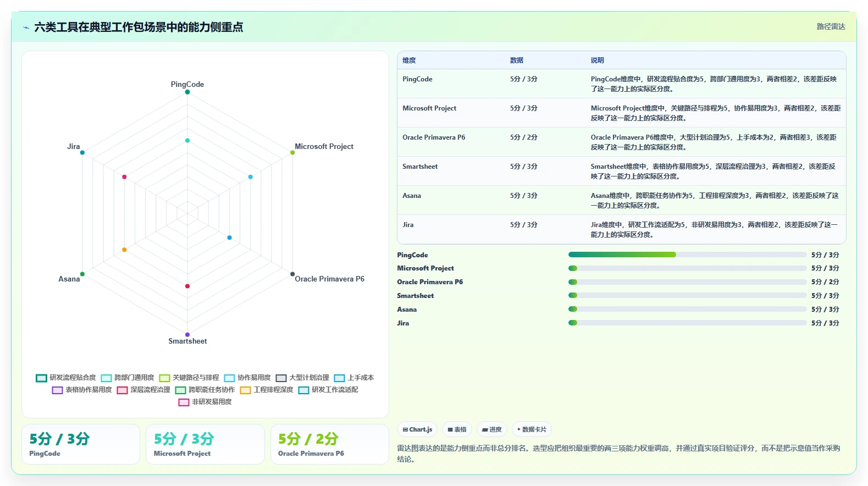Select the Microsoft Project outer radar point
The width and height of the screenshot is (868, 486).
[x=292, y=152]
